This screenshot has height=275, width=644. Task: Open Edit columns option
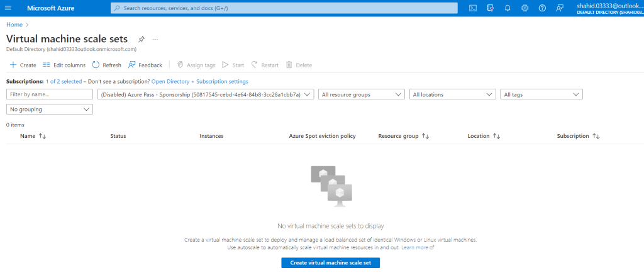click(64, 65)
